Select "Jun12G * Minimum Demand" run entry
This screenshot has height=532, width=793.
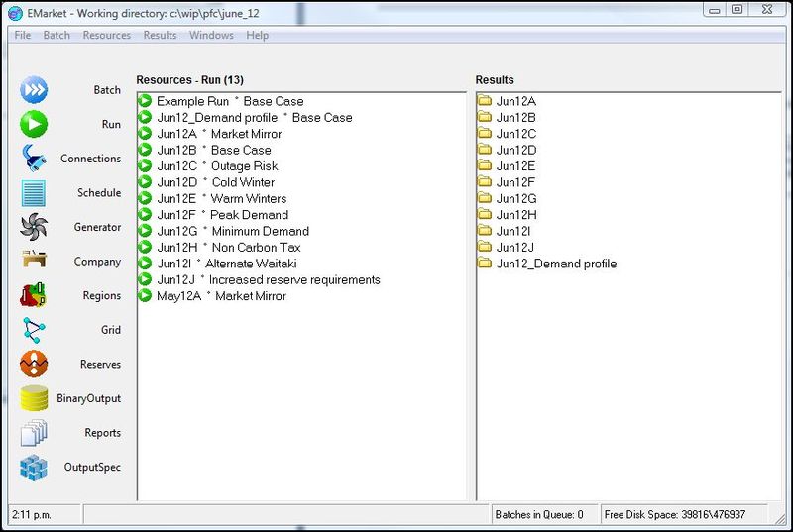point(233,231)
